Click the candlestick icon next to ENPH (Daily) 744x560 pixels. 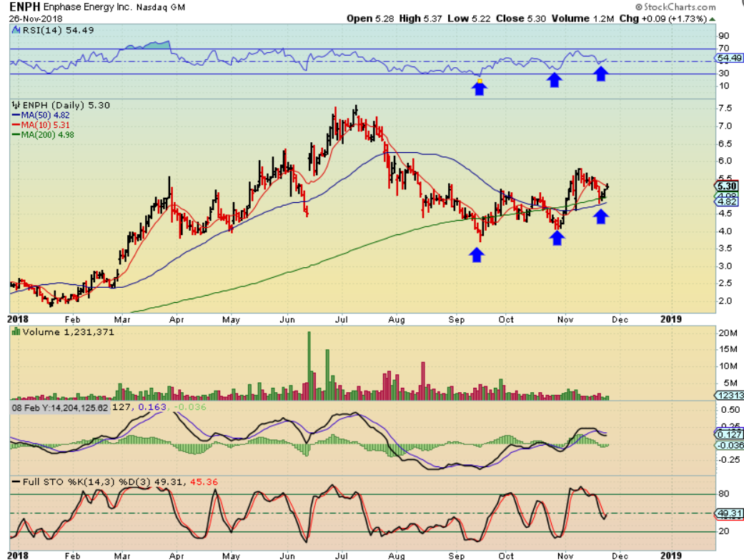16,105
